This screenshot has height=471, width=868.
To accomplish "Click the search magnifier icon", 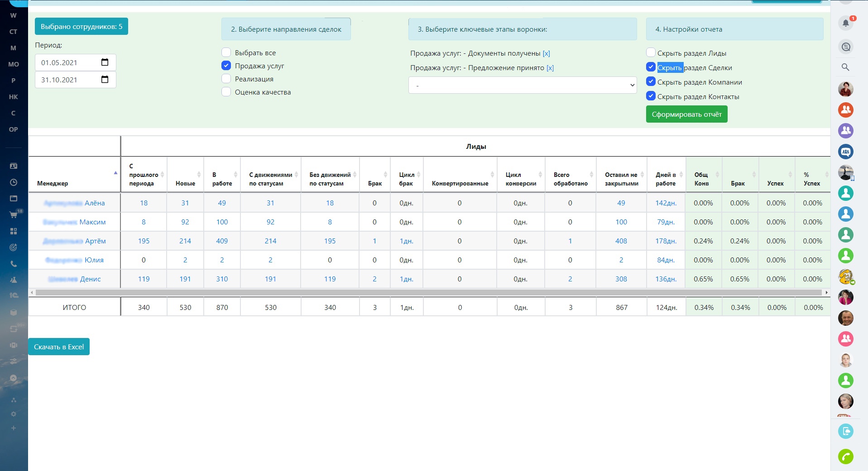I will point(845,67).
